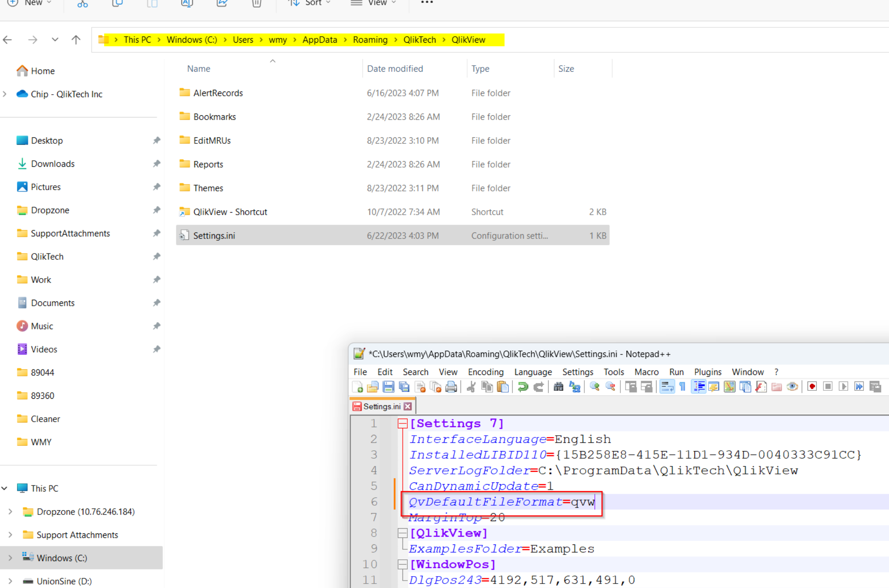Screen dimensions: 889x588
Task: Click the Roaming breadcrumb in address bar
Action: [x=370, y=40]
